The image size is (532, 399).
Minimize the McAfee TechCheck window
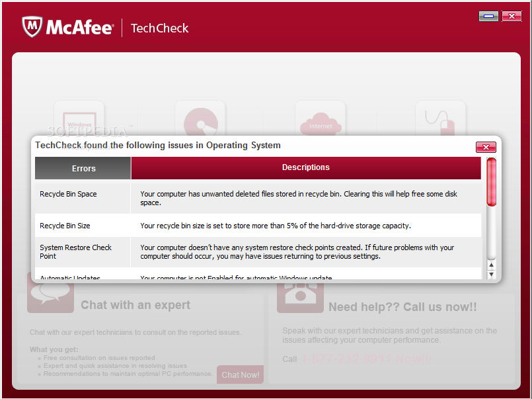tap(488, 16)
